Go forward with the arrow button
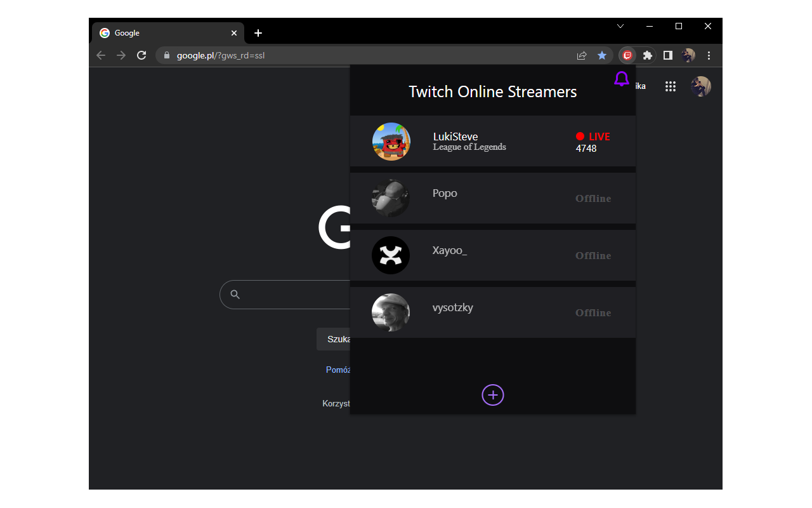 pyautogui.click(x=121, y=55)
